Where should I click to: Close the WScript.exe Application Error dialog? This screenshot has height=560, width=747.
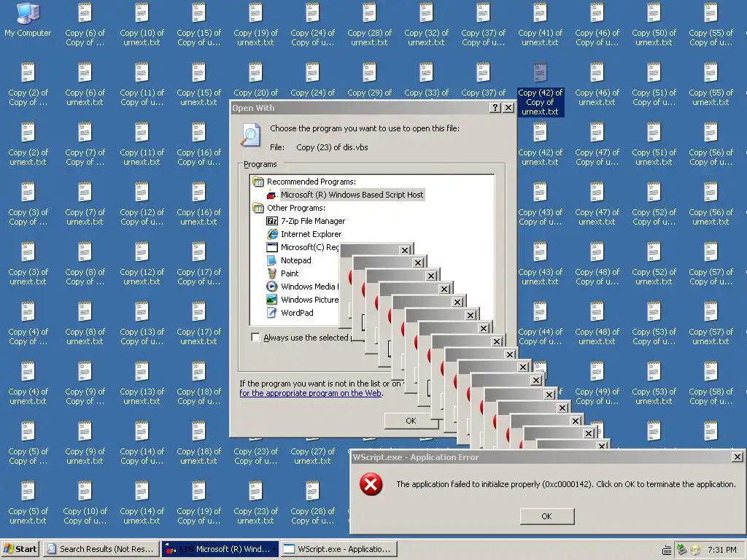pos(737,457)
